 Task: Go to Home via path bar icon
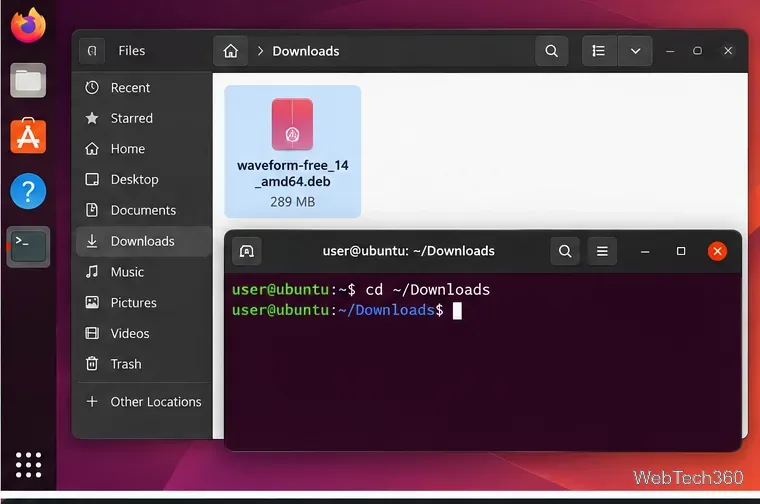pyautogui.click(x=231, y=51)
